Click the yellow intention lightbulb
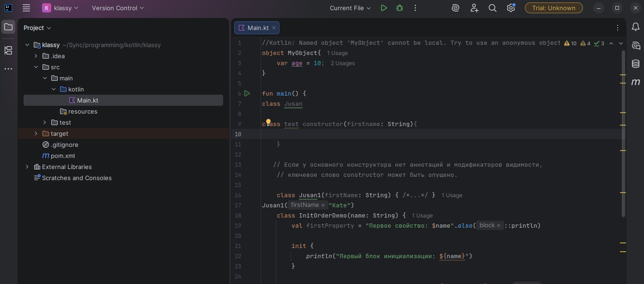 [x=268, y=122]
